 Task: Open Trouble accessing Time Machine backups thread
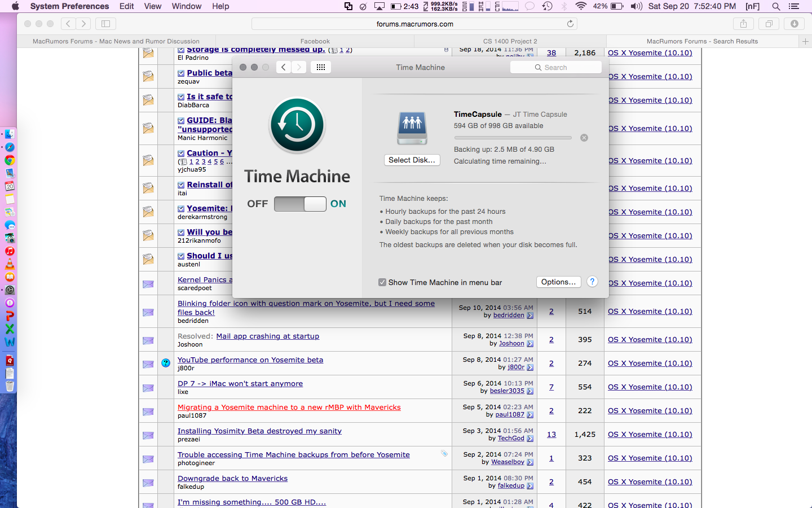point(294,454)
